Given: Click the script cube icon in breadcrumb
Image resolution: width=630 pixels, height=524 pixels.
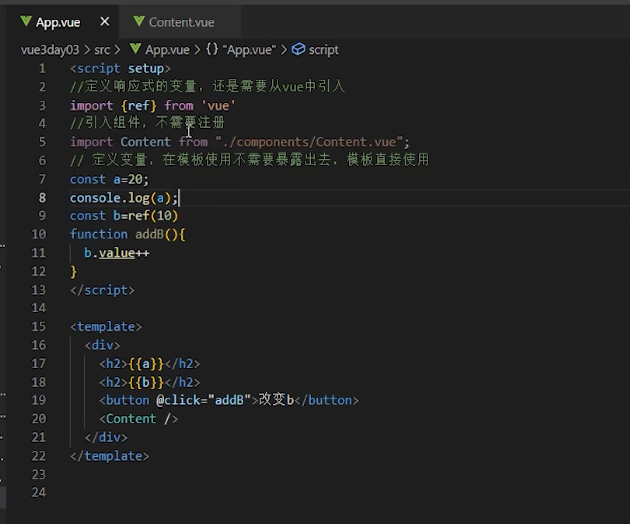Looking at the screenshot, I should pos(298,49).
